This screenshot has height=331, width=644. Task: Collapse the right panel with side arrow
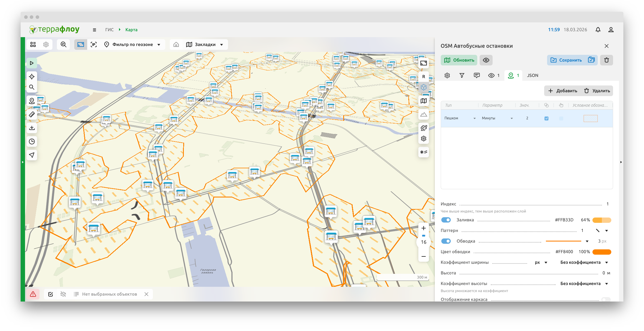(x=621, y=162)
